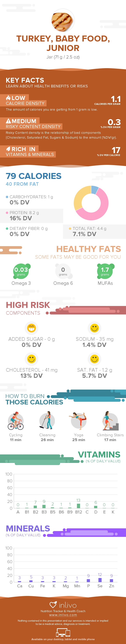Click the Sat. Fat smiley face icon
The image size is (126, 644).
coord(94,359)
